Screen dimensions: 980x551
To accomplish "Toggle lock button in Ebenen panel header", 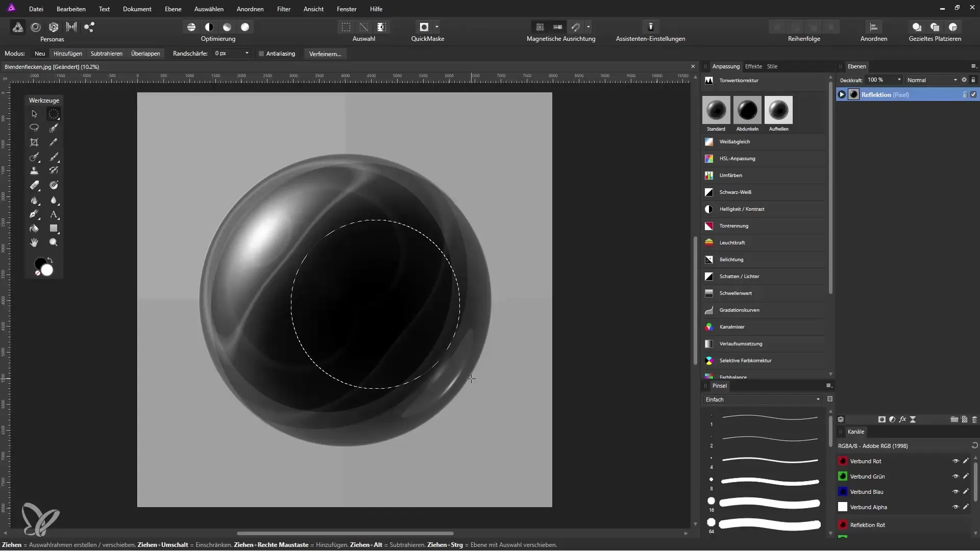I will (973, 80).
